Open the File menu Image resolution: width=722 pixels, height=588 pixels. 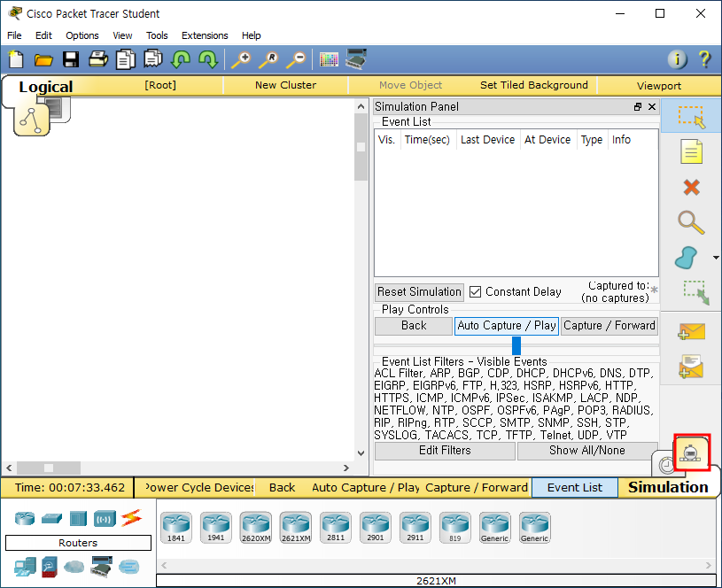pos(14,35)
